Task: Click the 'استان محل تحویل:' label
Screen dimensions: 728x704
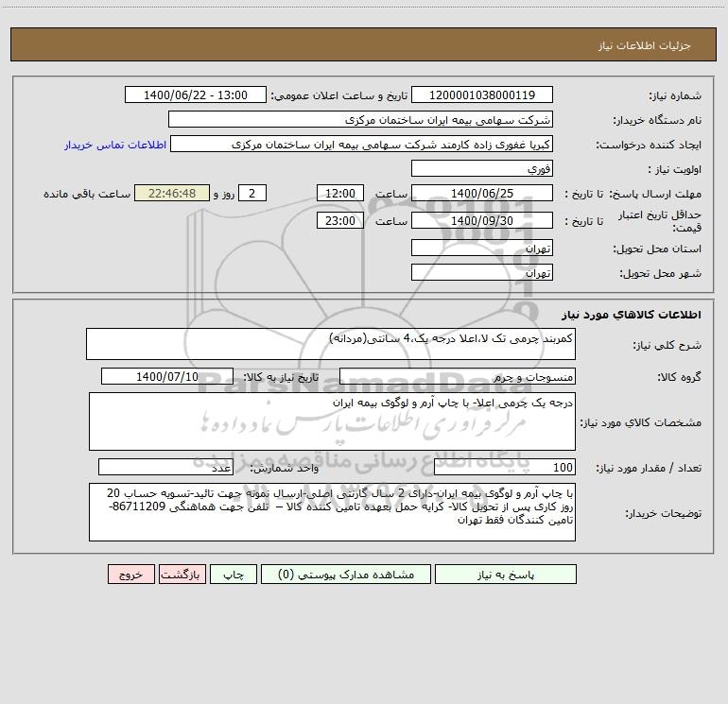Action: pyautogui.click(x=657, y=249)
